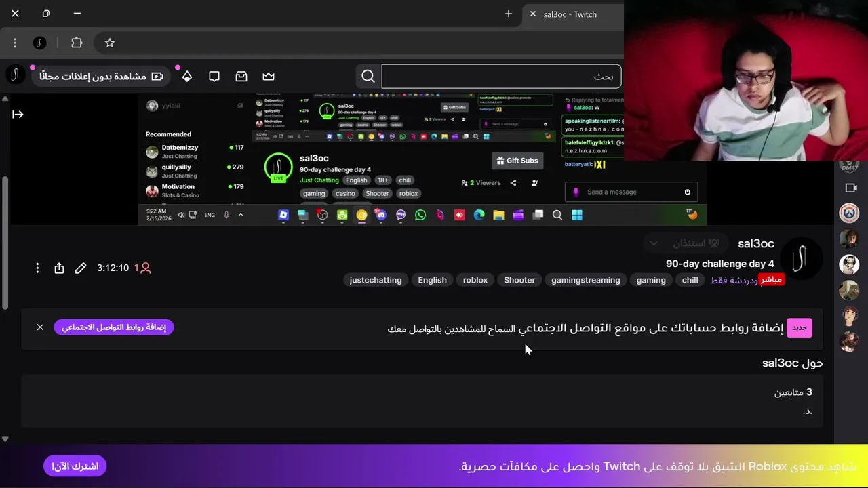Click the red مباشر live badge

[772, 280]
